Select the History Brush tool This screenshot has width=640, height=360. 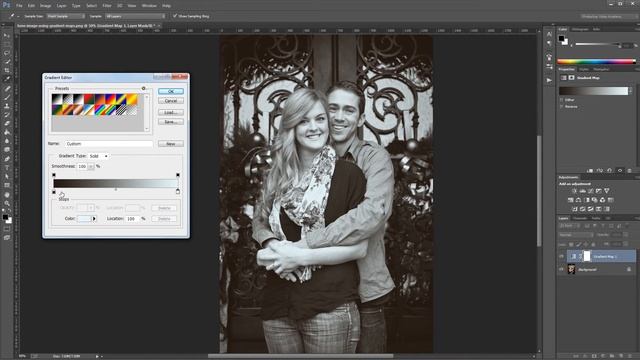click(x=7, y=115)
